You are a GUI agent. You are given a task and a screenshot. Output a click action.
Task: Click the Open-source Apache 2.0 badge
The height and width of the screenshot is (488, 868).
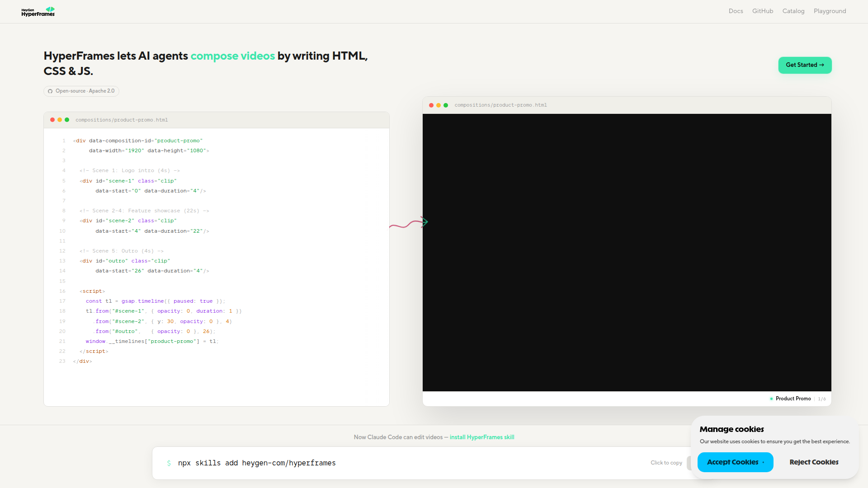click(x=81, y=91)
